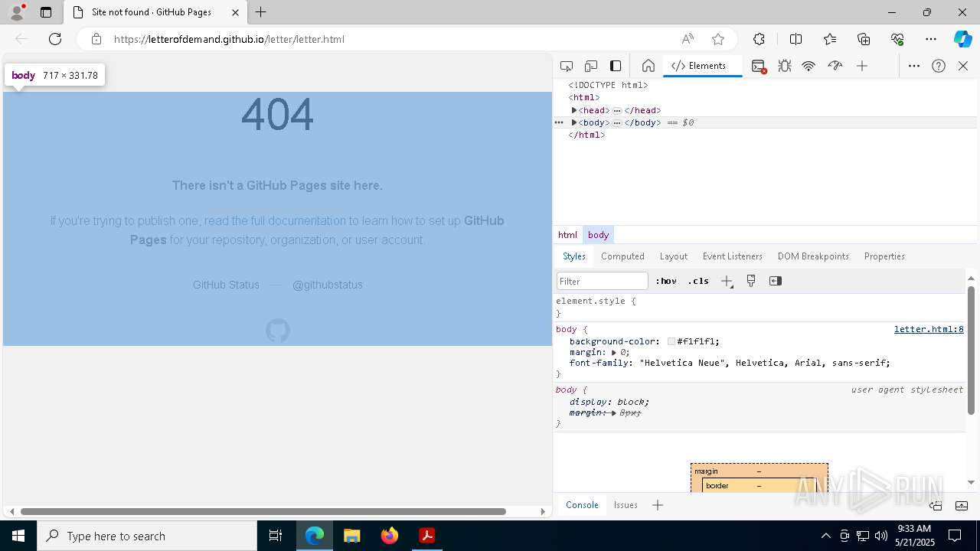Click the undock quick view icon in drawer
Image resolution: width=980 pixels, height=551 pixels.
coord(936,505)
